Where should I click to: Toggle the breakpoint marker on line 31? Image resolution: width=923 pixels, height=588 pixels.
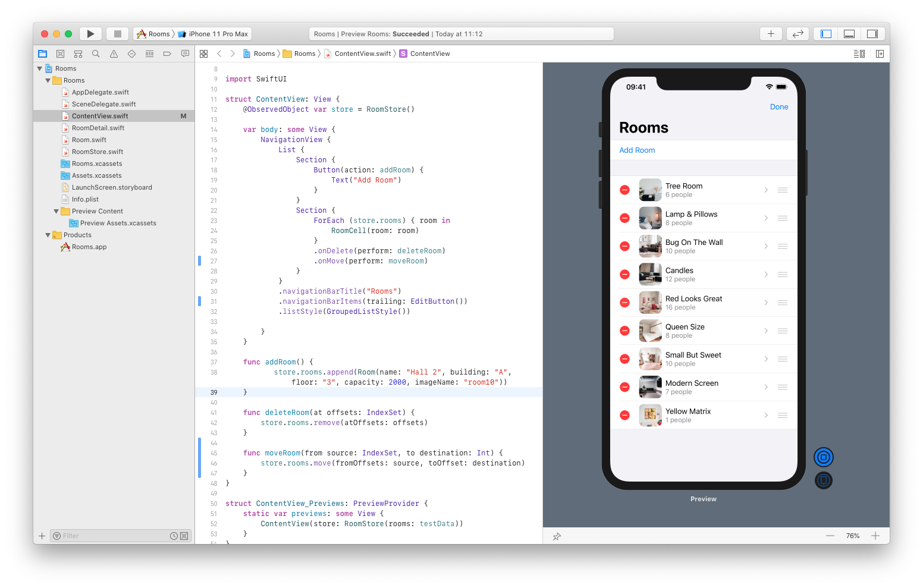(x=199, y=301)
